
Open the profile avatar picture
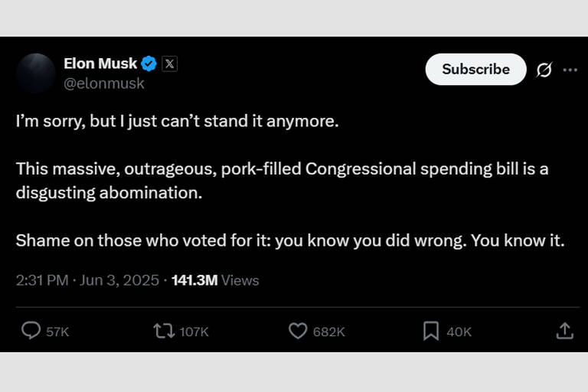(36, 73)
